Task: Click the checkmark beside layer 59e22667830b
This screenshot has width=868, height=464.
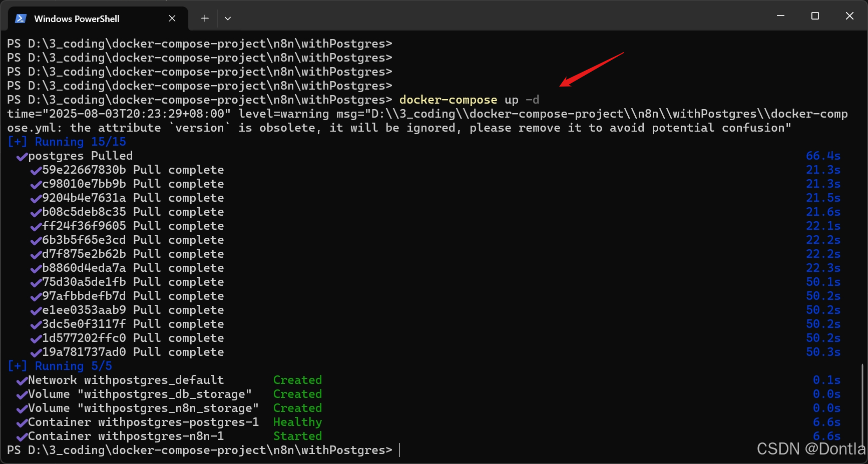Action: tap(35, 170)
